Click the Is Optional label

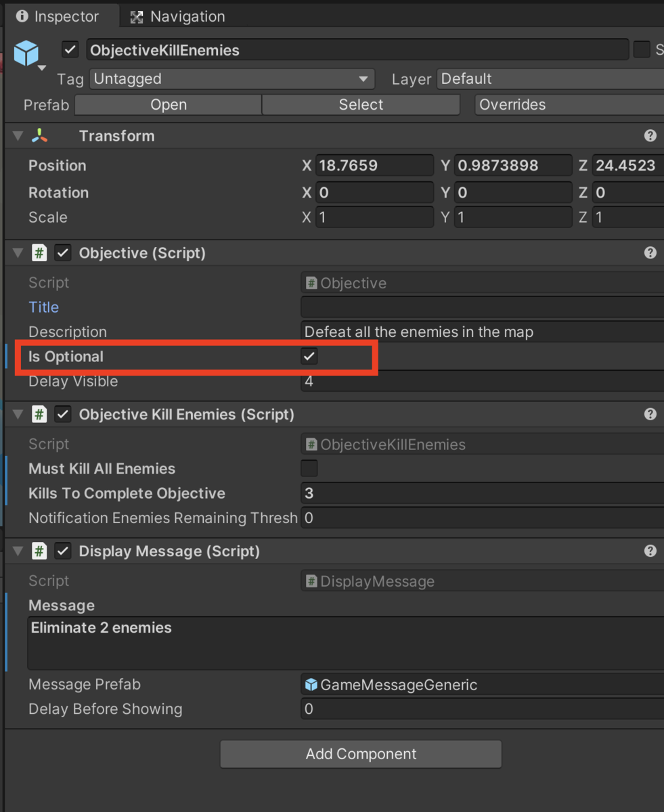[66, 357]
